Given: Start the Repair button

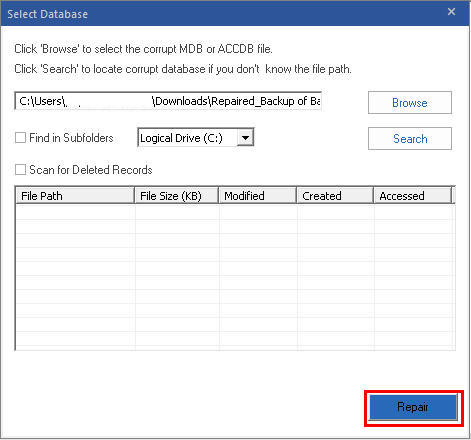Looking at the screenshot, I should pos(413,407).
